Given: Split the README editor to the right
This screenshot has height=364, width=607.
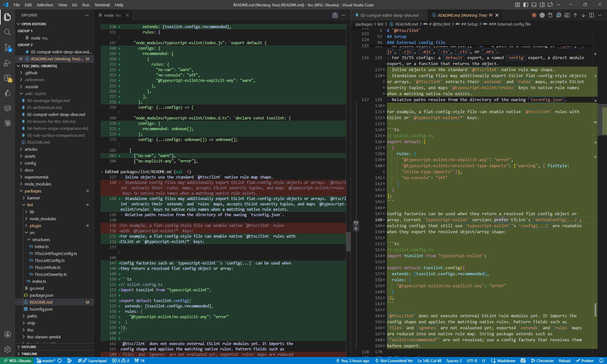Looking at the screenshot, I should (592, 15).
